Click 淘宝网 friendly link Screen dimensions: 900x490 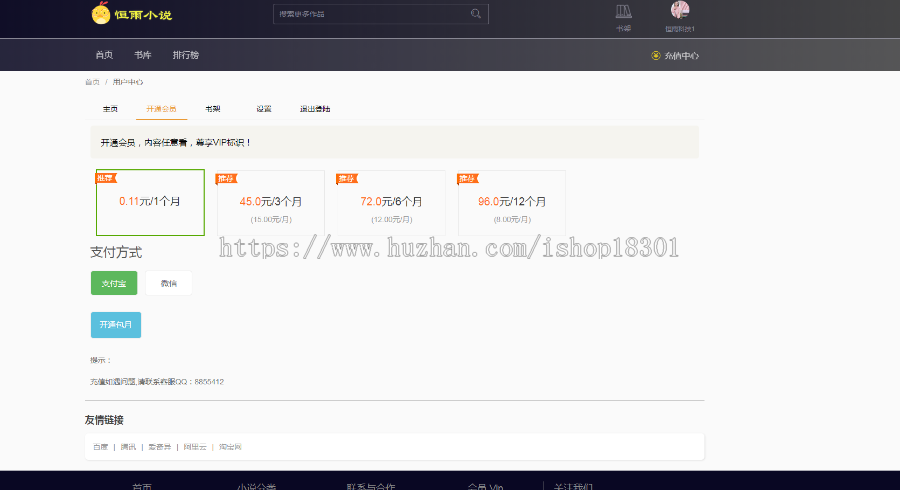coord(230,447)
